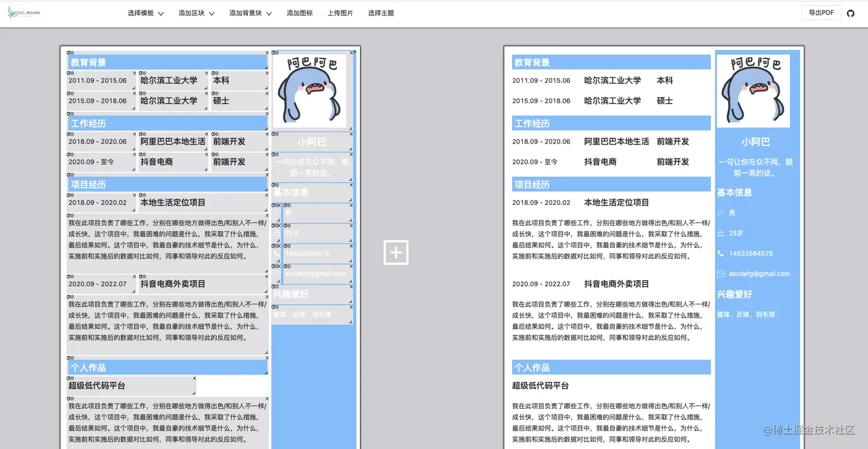Delete the 项目经历 header block in the editor
Screen dimensions: 868x449
click(x=267, y=175)
